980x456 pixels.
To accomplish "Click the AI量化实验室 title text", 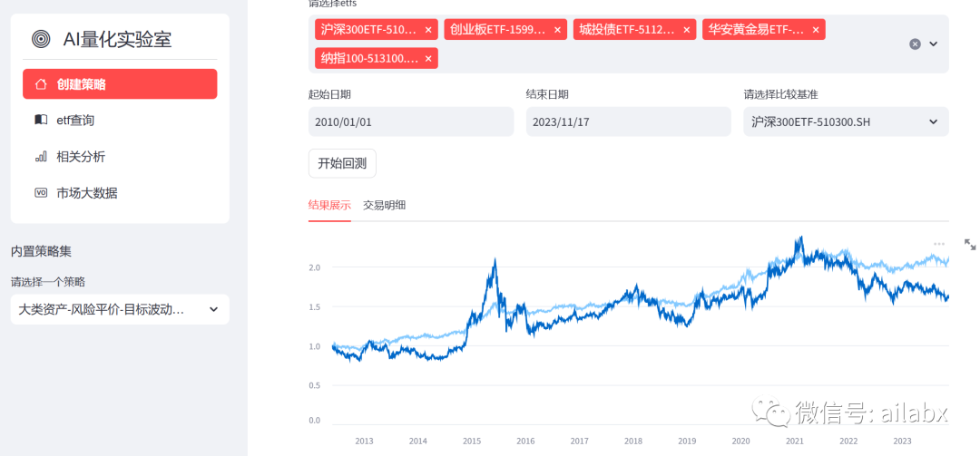I will tap(117, 39).
